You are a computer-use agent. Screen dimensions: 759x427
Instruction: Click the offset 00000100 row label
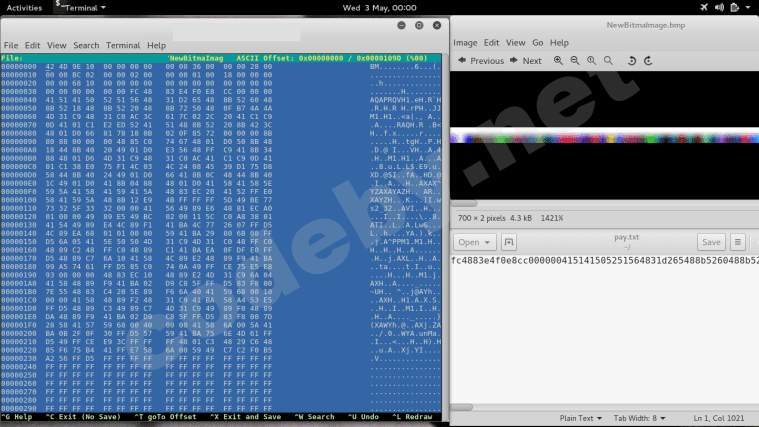18,199
